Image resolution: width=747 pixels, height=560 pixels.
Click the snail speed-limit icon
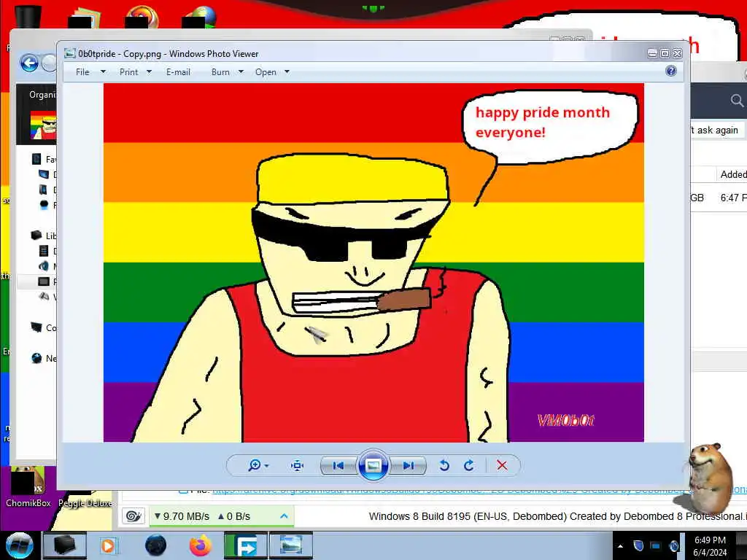(133, 516)
